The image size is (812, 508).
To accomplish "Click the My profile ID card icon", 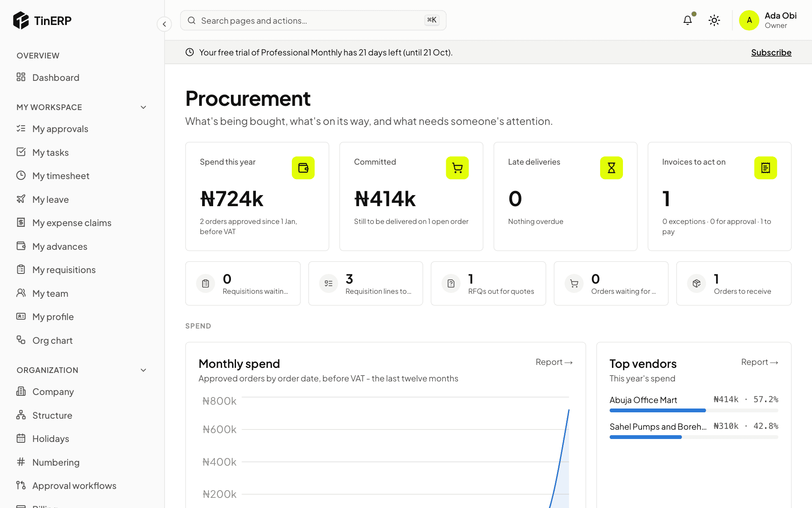I will click(x=21, y=316).
